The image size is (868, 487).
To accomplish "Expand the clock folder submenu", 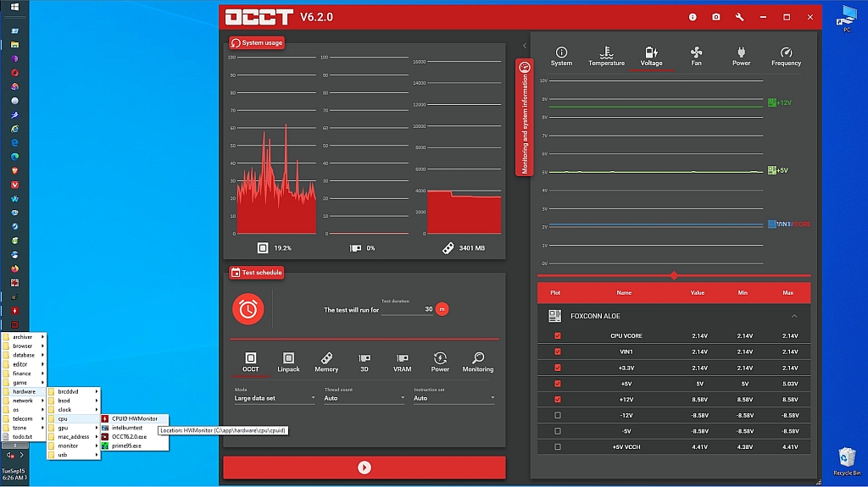I will pos(73,410).
